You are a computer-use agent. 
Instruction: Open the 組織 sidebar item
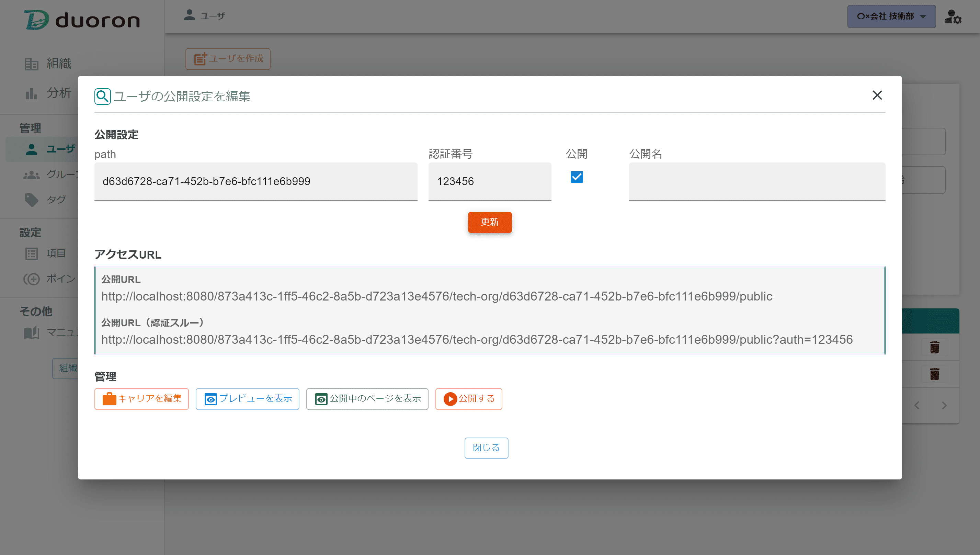coord(48,63)
